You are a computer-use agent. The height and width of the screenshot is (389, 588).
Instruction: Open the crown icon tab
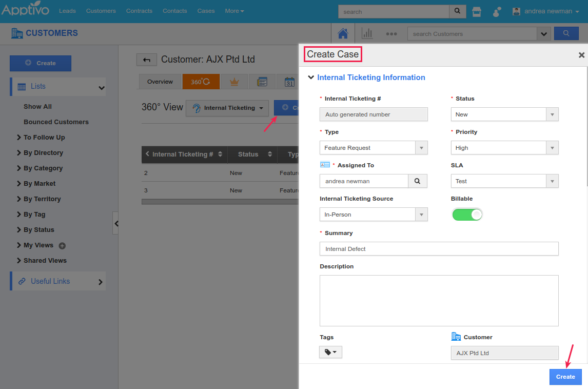coord(234,82)
